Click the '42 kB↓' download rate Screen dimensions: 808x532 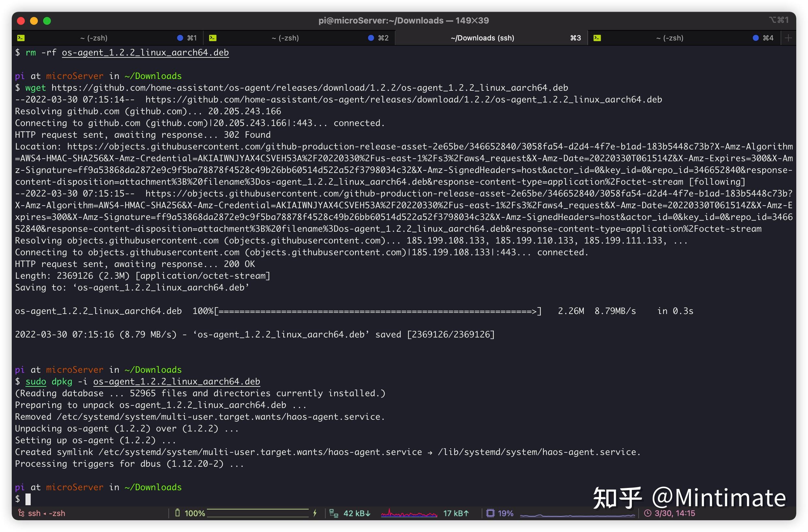[x=356, y=513]
